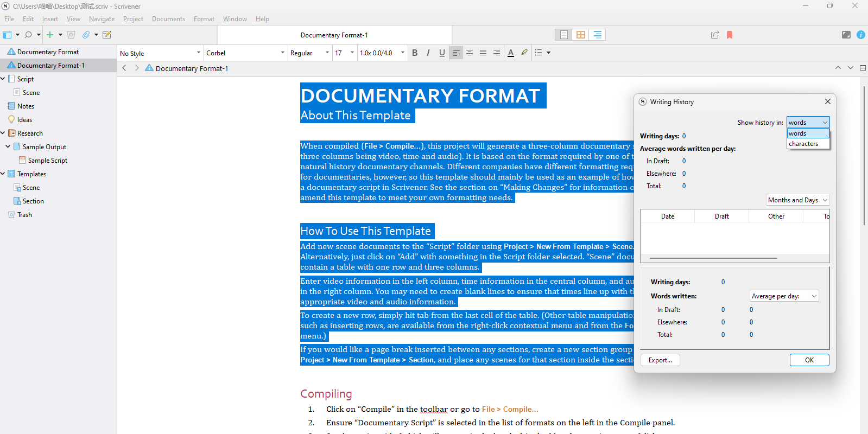The image size is (868, 434).
Task: Click the Compose mode icon with pencil
Action: (x=107, y=35)
